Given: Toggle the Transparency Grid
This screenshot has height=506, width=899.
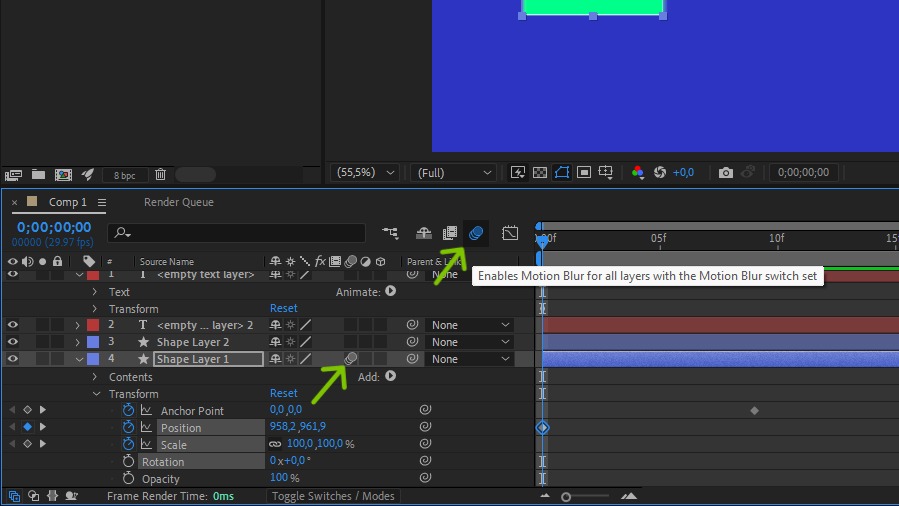Looking at the screenshot, I should (x=540, y=172).
